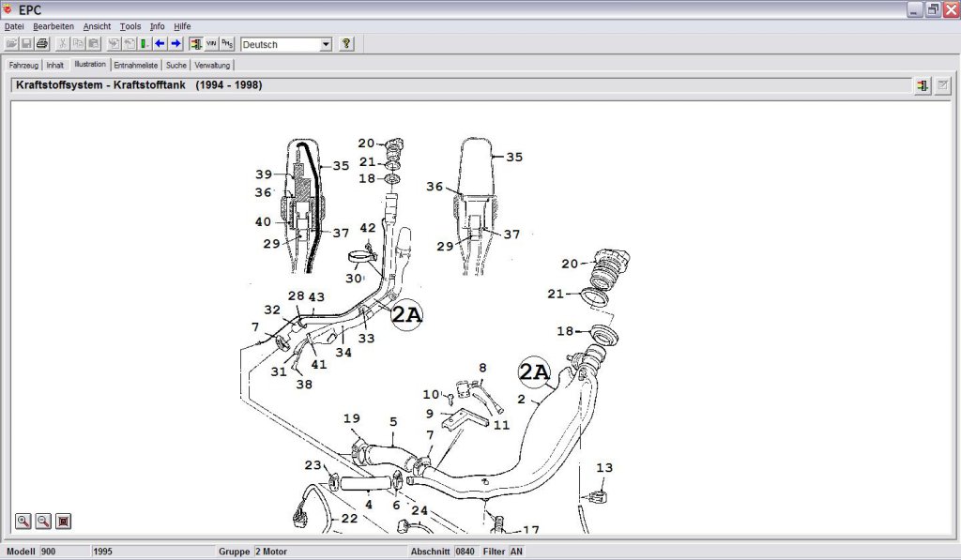Click the Paste clipboard toolbar icon
Image resolution: width=961 pixels, height=560 pixels.
click(x=94, y=43)
